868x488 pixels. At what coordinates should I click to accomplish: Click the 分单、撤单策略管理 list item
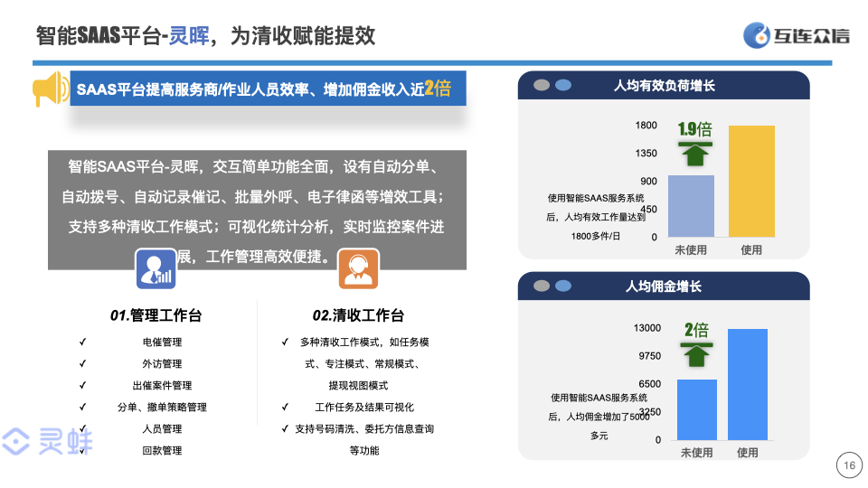(162, 407)
